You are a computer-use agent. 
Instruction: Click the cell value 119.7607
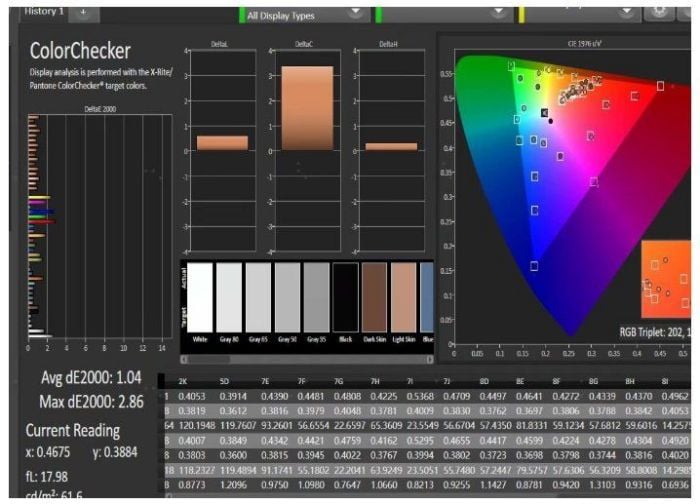pyautogui.click(x=238, y=425)
